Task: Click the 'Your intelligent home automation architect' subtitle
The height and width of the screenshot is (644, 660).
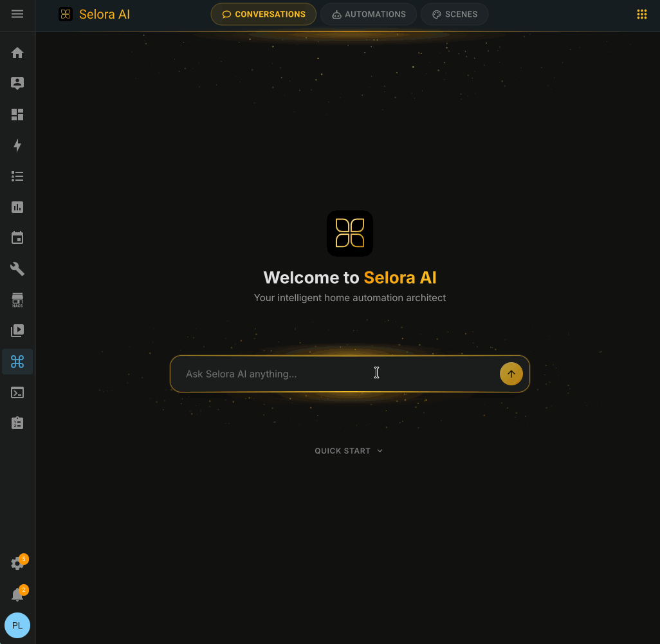Action: [x=350, y=298]
